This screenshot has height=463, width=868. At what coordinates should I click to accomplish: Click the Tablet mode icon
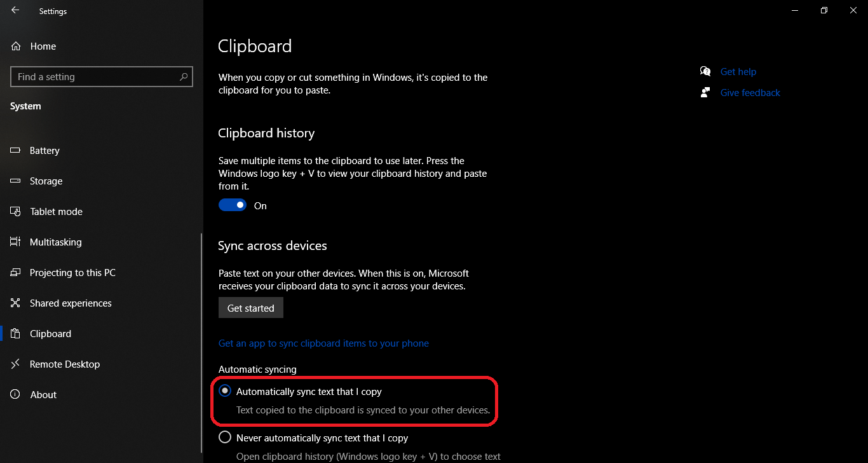(x=15, y=211)
